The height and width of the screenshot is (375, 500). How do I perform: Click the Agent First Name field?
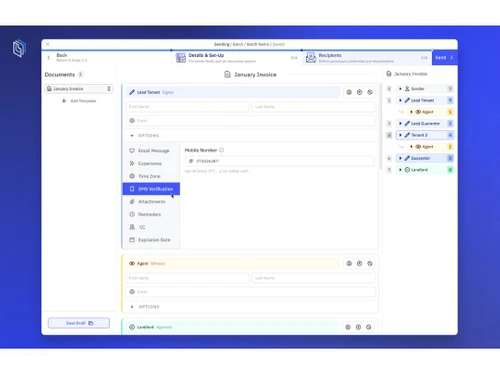[188, 278]
